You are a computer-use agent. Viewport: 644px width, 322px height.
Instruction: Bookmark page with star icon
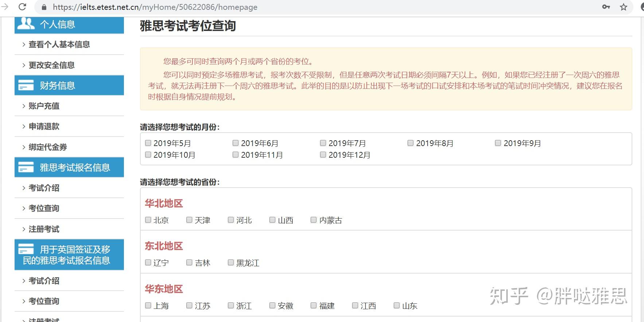(x=624, y=7)
